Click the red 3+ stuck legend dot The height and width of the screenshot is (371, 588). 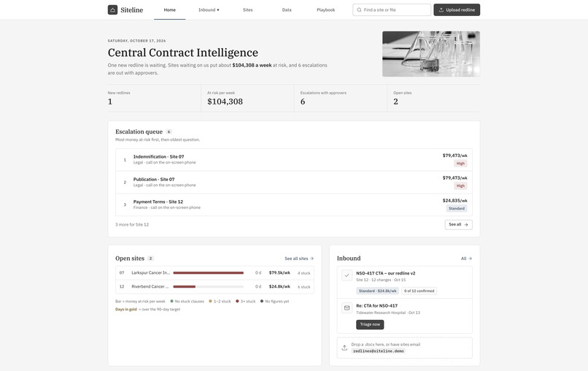click(x=237, y=301)
